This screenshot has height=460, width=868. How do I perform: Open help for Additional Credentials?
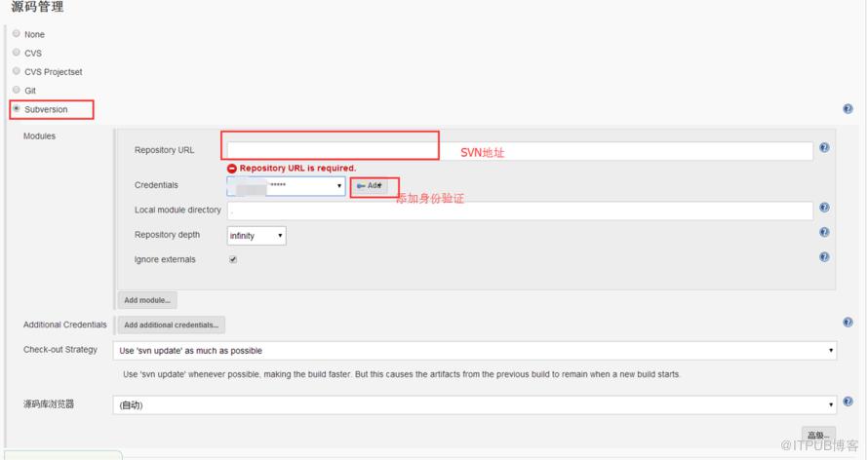[848, 323]
